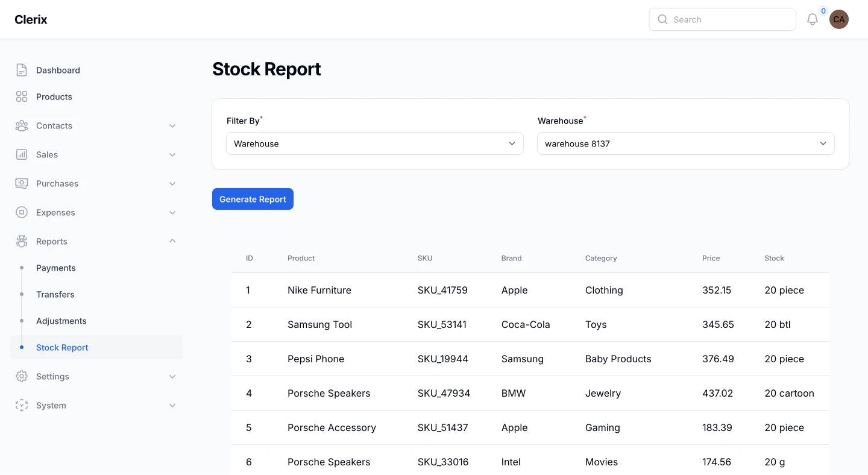The height and width of the screenshot is (475, 868).
Task: Click the Price column header
Action: point(711,258)
